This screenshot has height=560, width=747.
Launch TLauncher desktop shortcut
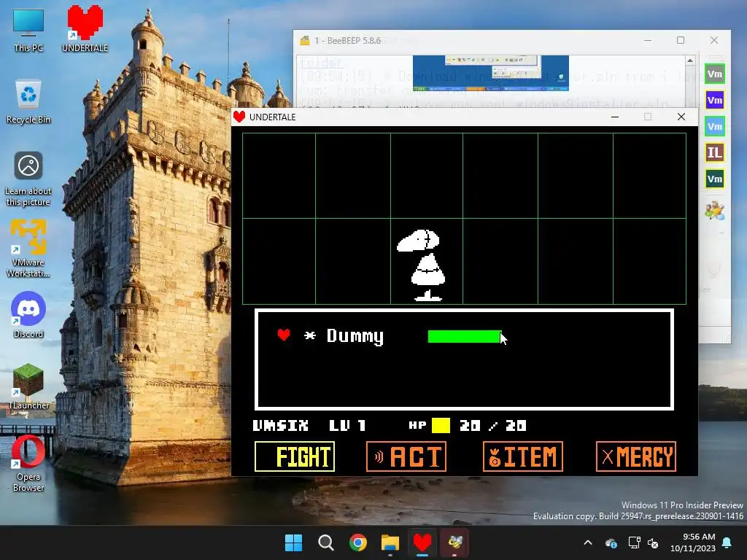pyautogui.click(x=28, y=386)
